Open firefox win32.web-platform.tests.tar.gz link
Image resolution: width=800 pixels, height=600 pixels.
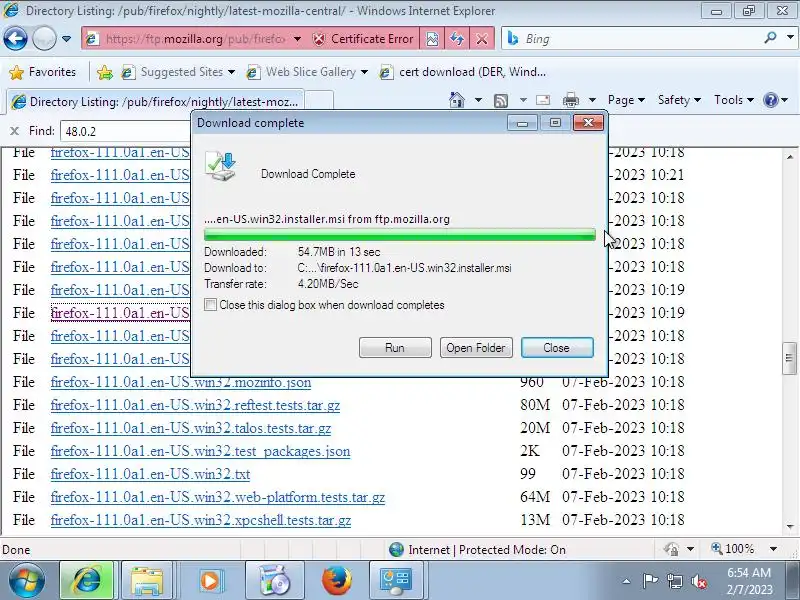coord(218,497)
